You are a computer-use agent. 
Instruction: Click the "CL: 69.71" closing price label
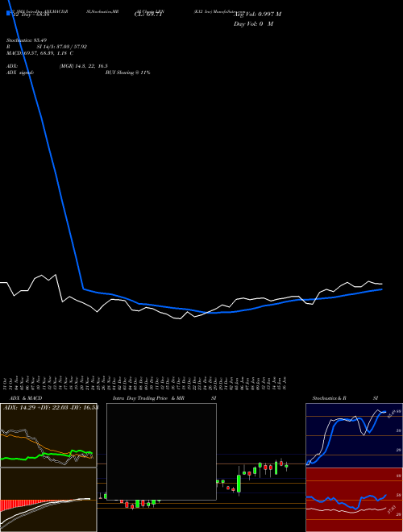(148, 14)
